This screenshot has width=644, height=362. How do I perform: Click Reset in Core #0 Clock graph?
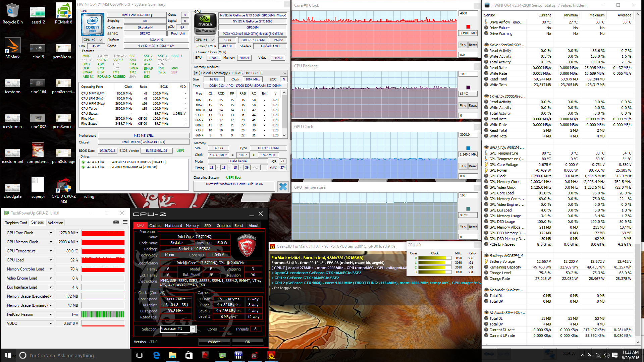click(x=473, y=45)
